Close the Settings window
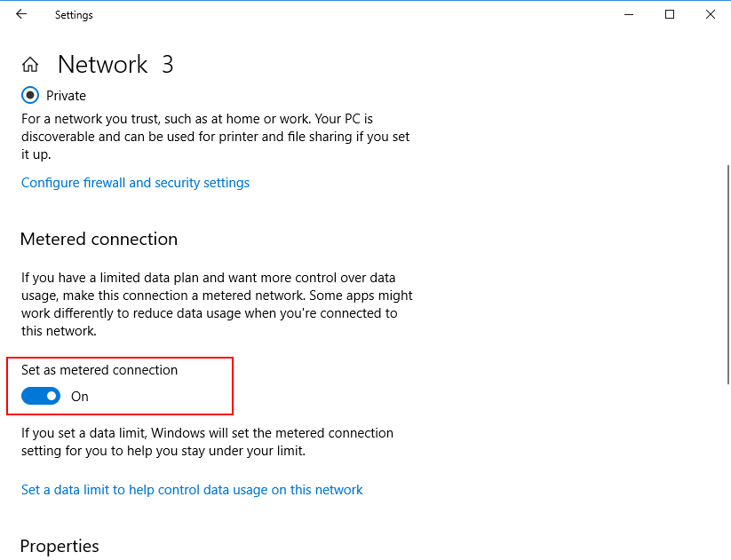The width and height of the screenshot is (731, 560). (x=711, y=14)
